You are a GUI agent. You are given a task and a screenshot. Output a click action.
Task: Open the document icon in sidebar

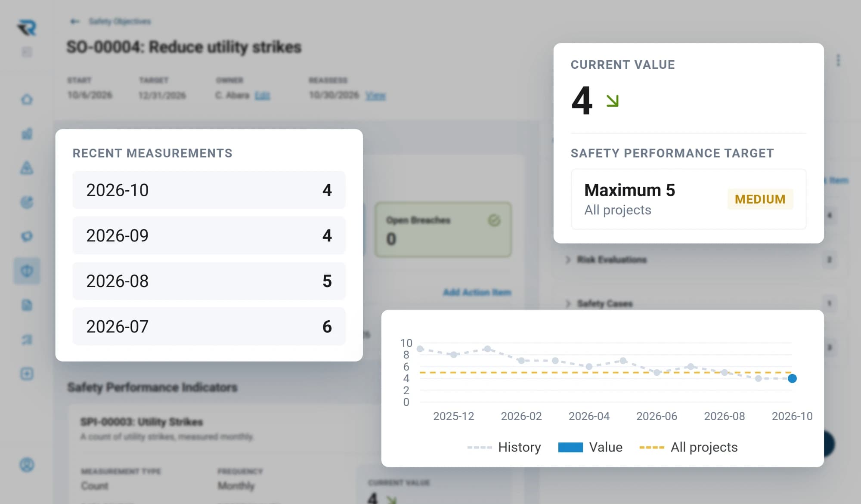(27, 305)
